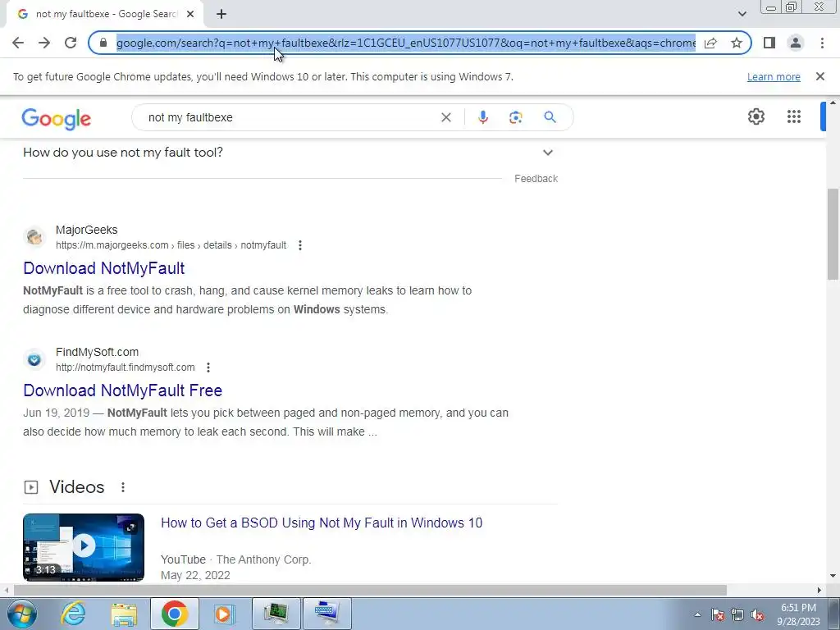Close the 'not my faultbexe' tab
This screenshot has width=840, height=630.
[190, 14]
